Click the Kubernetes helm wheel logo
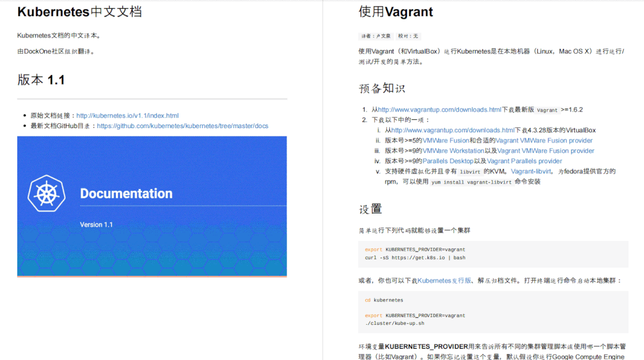Screen dimensions: 644x360 click(x=46, y=193)
